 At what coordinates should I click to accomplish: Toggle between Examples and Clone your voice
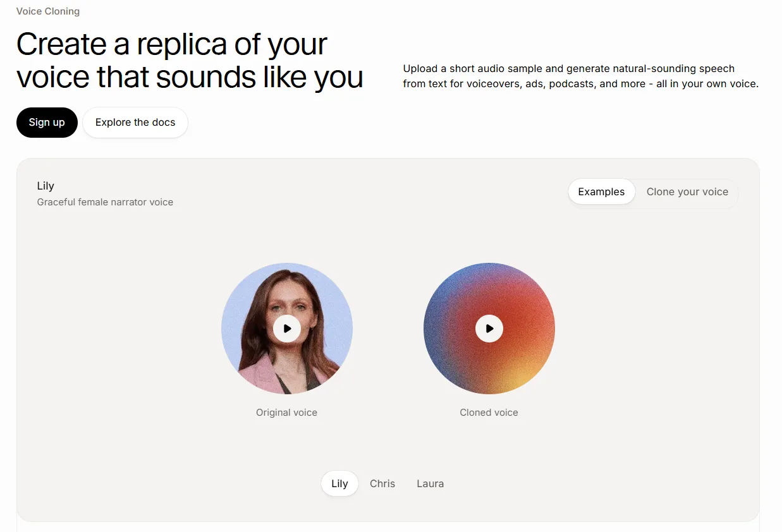point(652,191)
